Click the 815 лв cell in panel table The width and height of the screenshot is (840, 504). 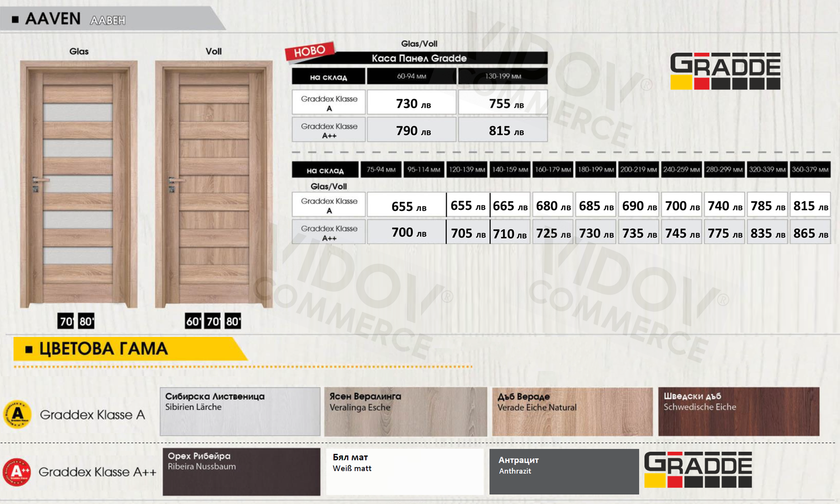(x=503, y=129)
